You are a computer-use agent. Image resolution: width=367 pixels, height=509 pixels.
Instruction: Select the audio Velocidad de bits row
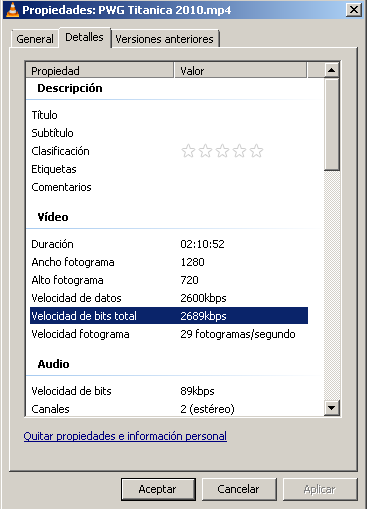point(169,391)
